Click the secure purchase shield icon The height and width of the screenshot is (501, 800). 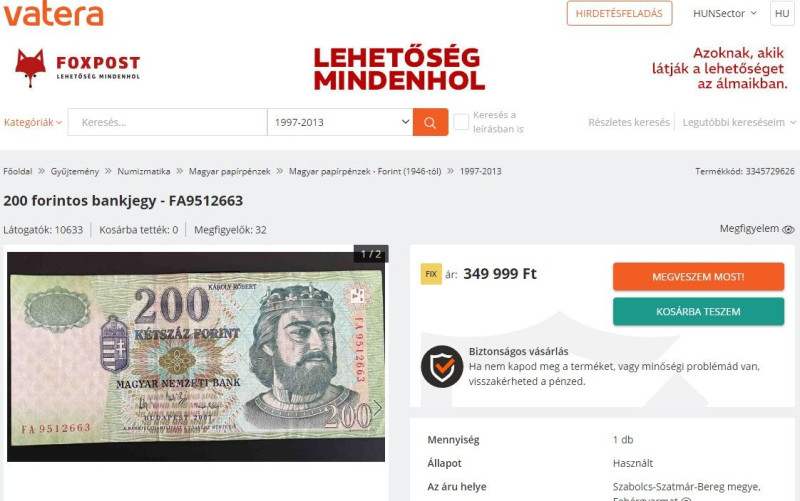pos(442,366)
